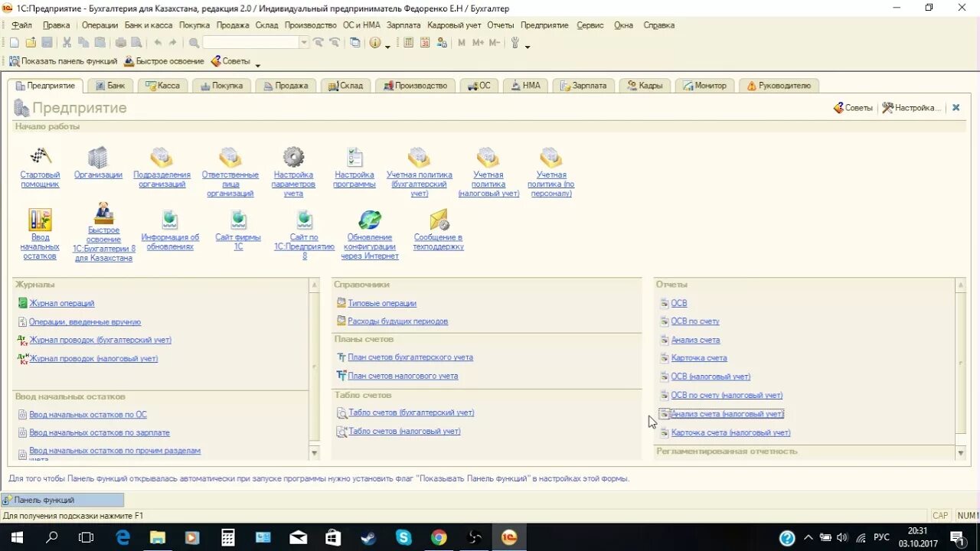
Task: Switch to the Зарплата tab
Action: pyautogui.click(x=582, y=86)
